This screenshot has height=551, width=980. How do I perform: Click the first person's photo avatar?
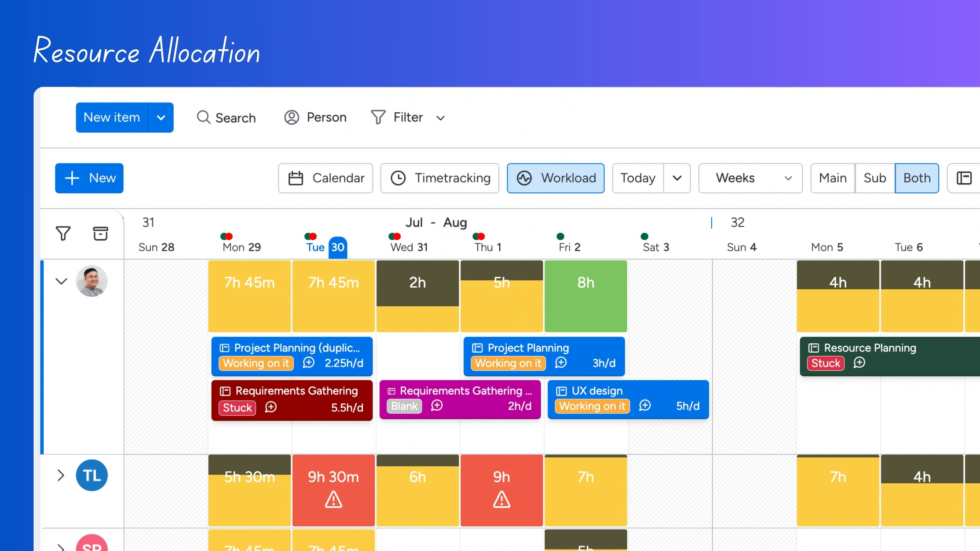tap(92, 281)
